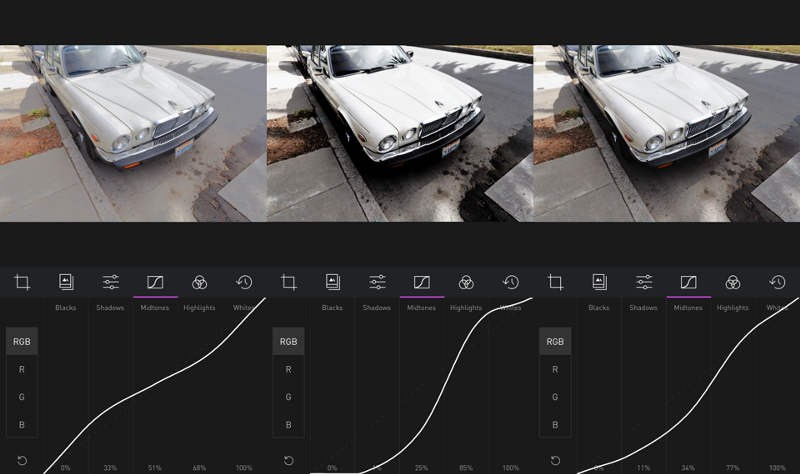Open the color circles tool in the right panel
This screenshot has width=800, height=474.
(732, 283)
